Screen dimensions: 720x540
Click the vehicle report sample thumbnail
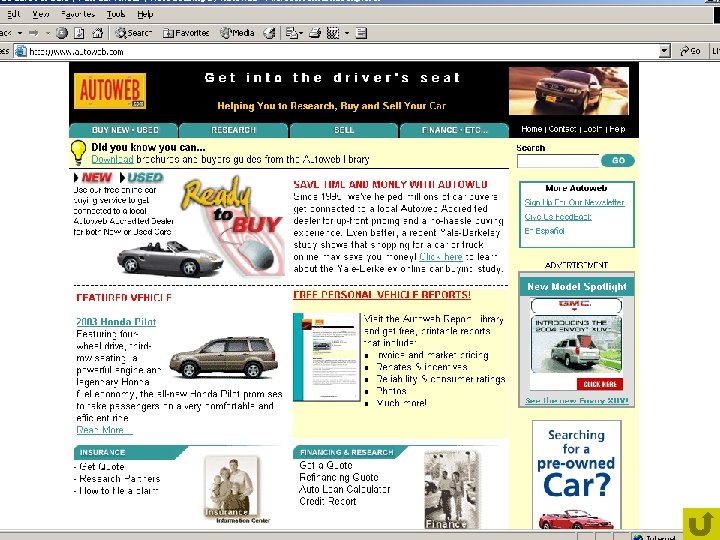326,357
